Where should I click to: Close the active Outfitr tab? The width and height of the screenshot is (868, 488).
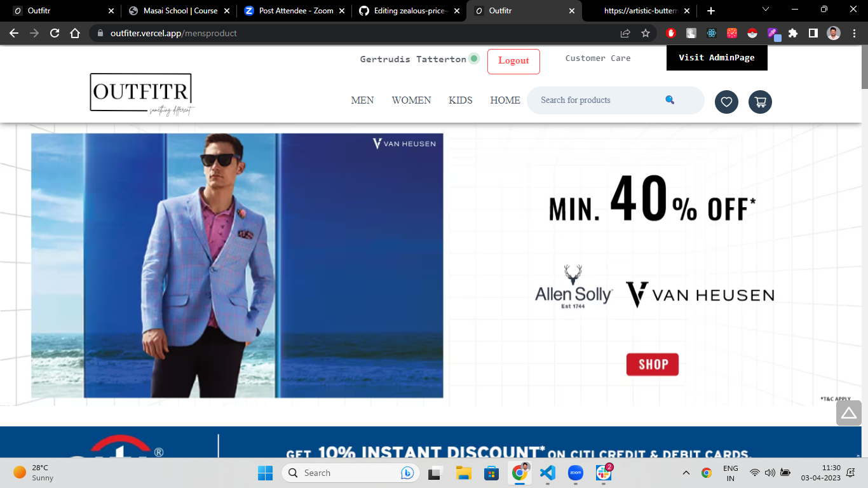click(571, 11)
